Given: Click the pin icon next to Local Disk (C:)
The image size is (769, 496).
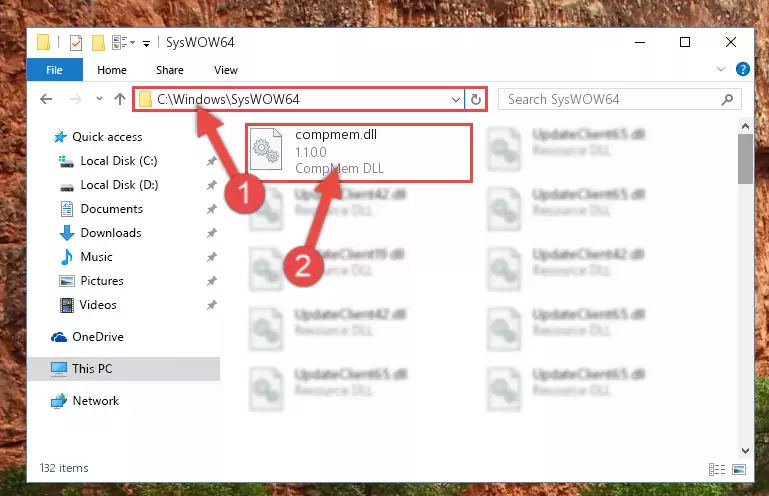Looking at the screenshot, I should pyautogui.click(x=211, y=161).
